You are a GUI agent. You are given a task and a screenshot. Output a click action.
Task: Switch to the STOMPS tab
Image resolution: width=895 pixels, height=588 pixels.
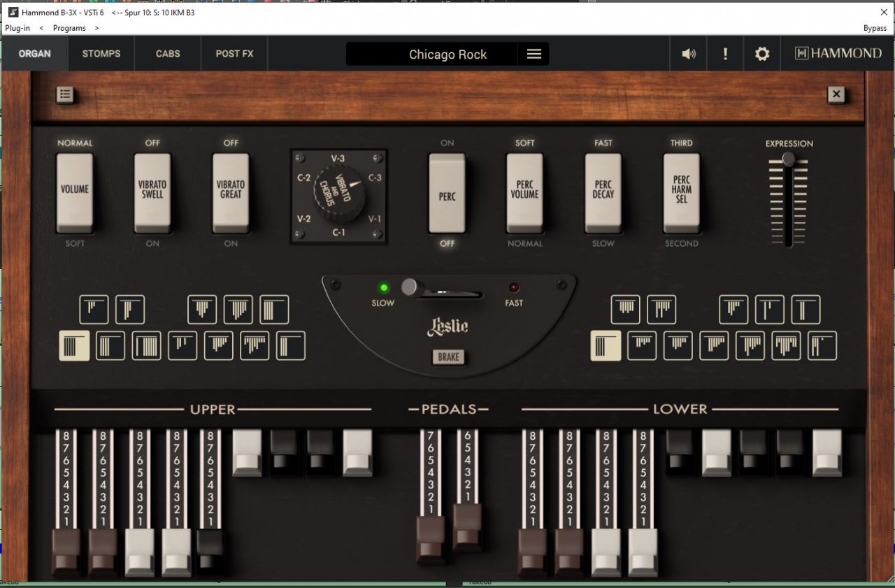pyautogui.click(x=101, y=54)
